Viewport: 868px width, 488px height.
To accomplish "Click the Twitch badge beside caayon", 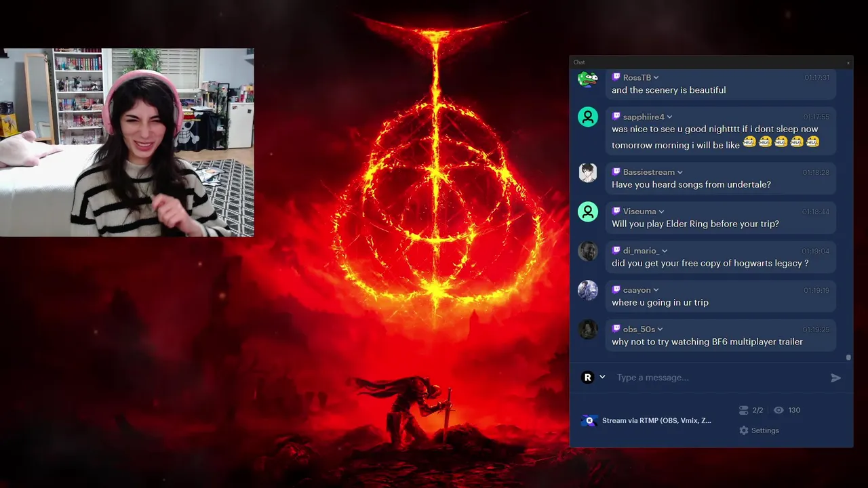I will [x=616, y=290].
